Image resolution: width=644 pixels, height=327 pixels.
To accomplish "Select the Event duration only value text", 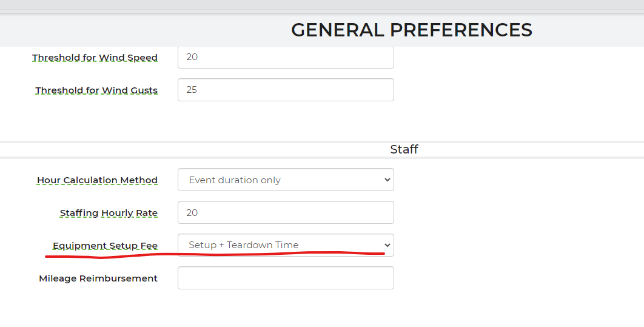I will pyautogui.click(x=235, y=180).
